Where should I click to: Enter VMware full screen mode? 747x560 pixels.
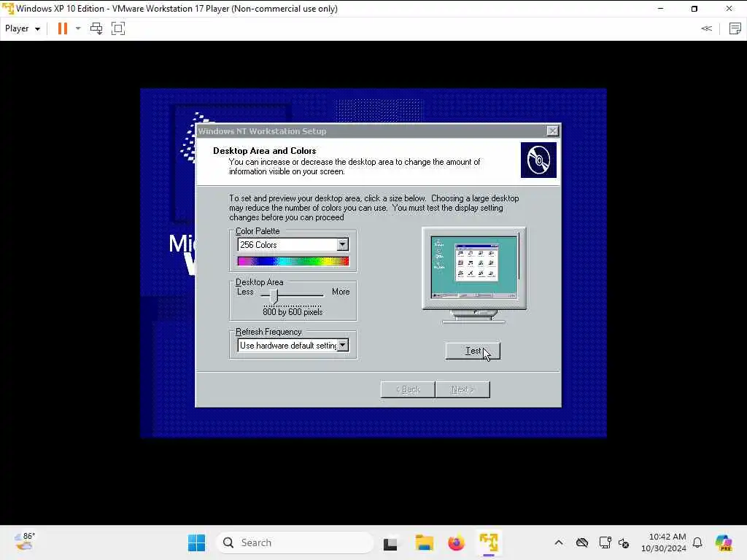click(x=117, y=28)
